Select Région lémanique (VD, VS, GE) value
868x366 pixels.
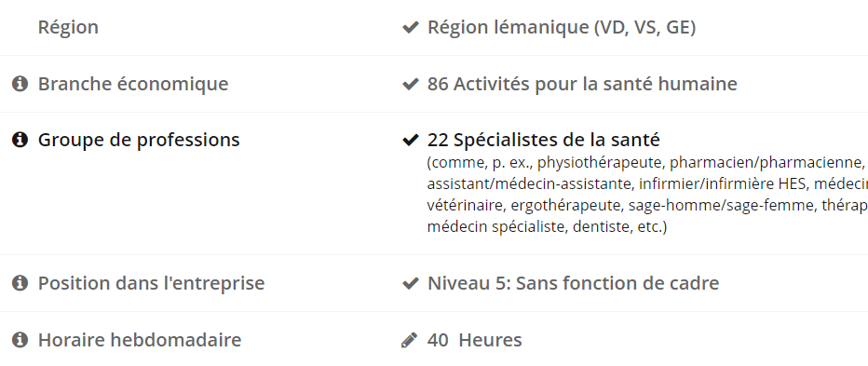(562, 27)
